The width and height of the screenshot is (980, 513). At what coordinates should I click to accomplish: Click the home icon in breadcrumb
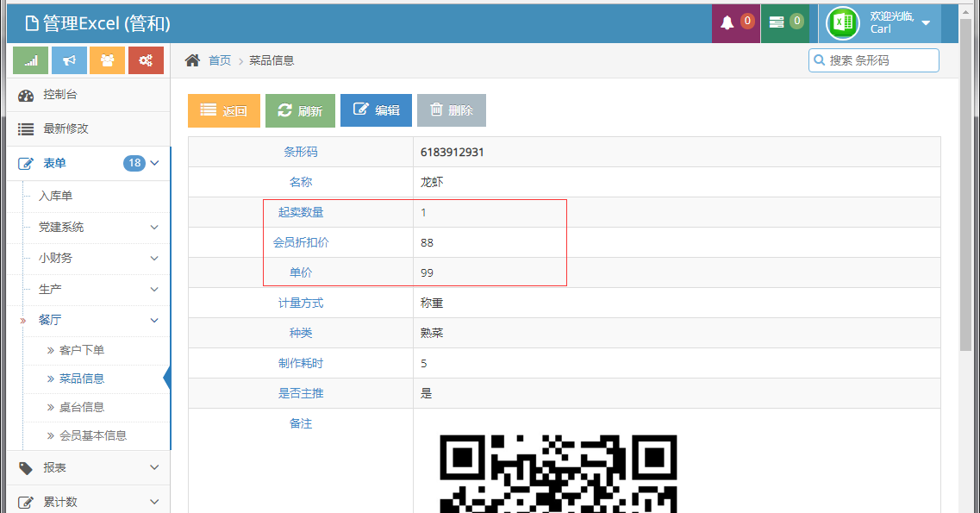192,60
